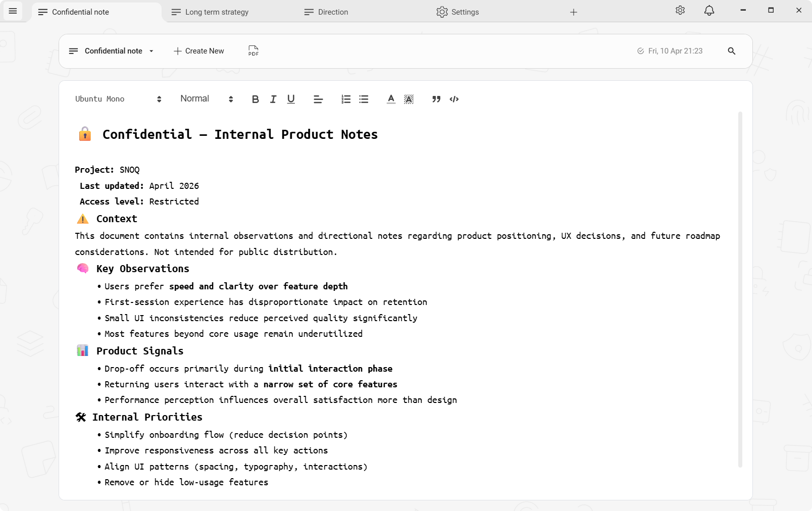Open the search toggle
812x511 pixels.
click(x=732, y=51)
